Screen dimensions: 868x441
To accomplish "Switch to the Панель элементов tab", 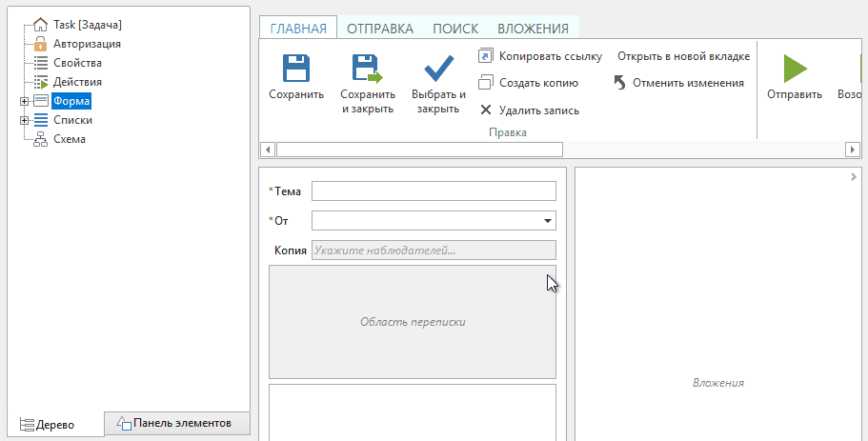I will (x=177, y=422).
